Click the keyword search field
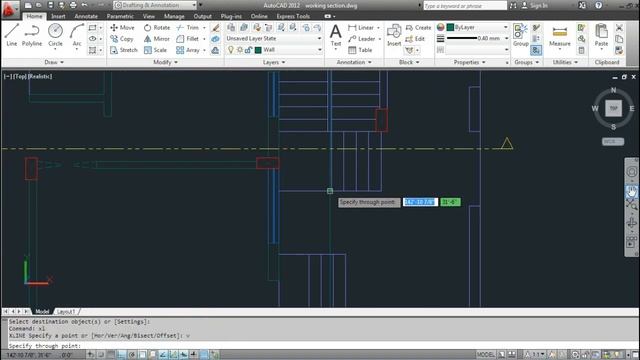 pos(464,6)
